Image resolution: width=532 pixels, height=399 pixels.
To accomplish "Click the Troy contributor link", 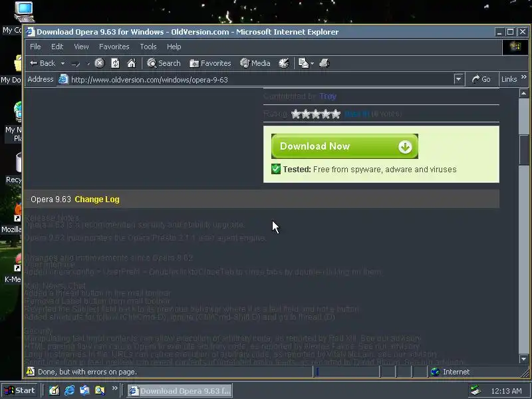I will pos(327,96).
